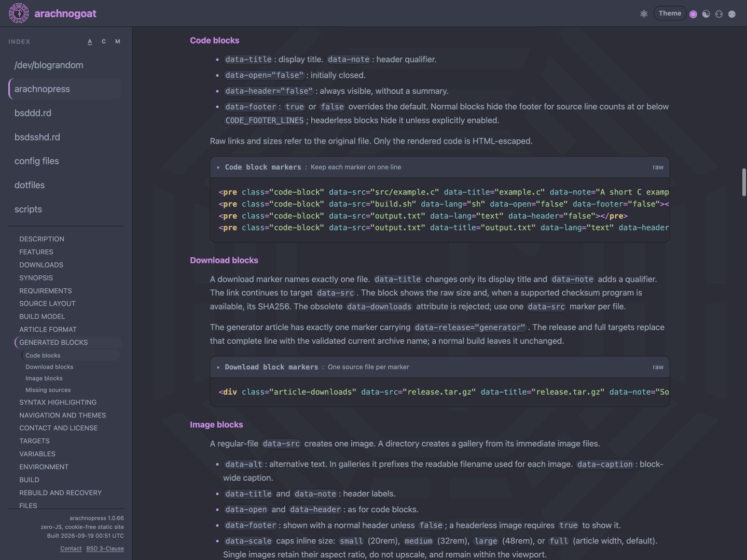
Task: Open the arachnogoat site title link
Action: tap(65, 13)
